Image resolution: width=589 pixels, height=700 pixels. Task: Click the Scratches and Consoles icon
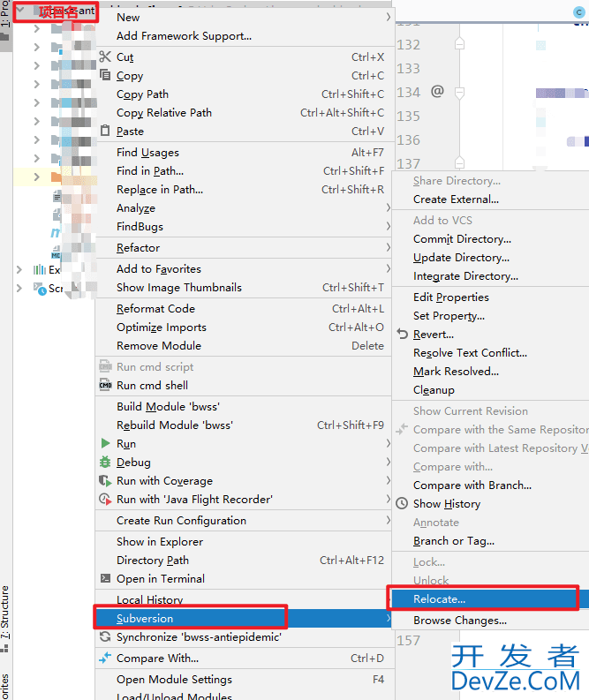(40, 289)
